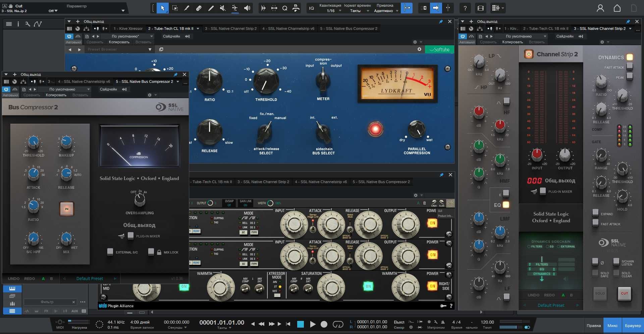The image size is (644, 334).
Task: Click 'Сайдчейн' in Bus Compressor window
Action: 108,89
